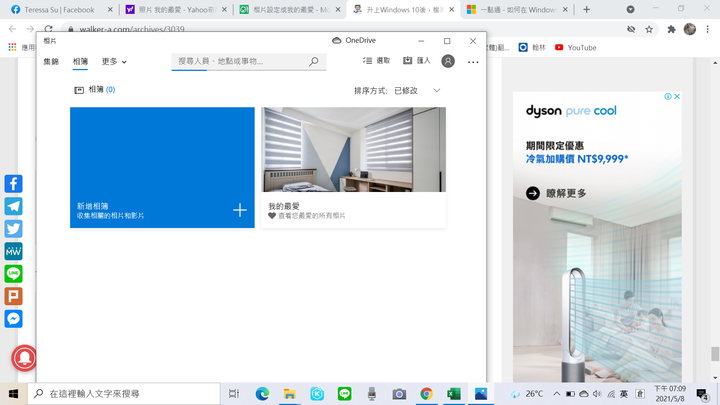Open the three-dots more options menu
The width and height of the screenshot is (720, 405).
tap(473, 62)
